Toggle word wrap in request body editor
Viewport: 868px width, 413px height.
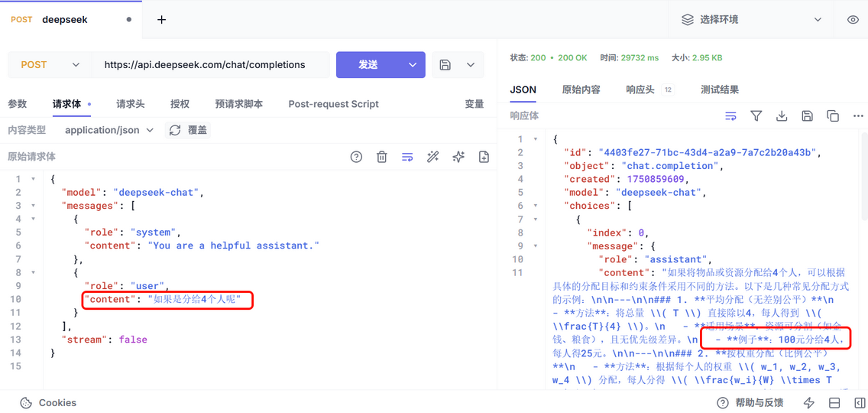(407, 157)
